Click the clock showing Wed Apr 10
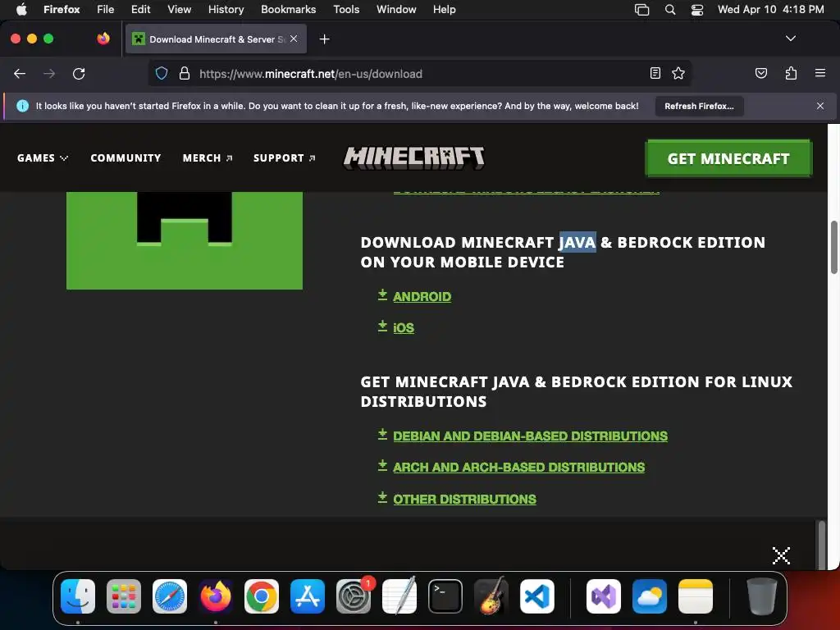Image resolution: width=840 pixels, height=630 pixels. (770, 10)
